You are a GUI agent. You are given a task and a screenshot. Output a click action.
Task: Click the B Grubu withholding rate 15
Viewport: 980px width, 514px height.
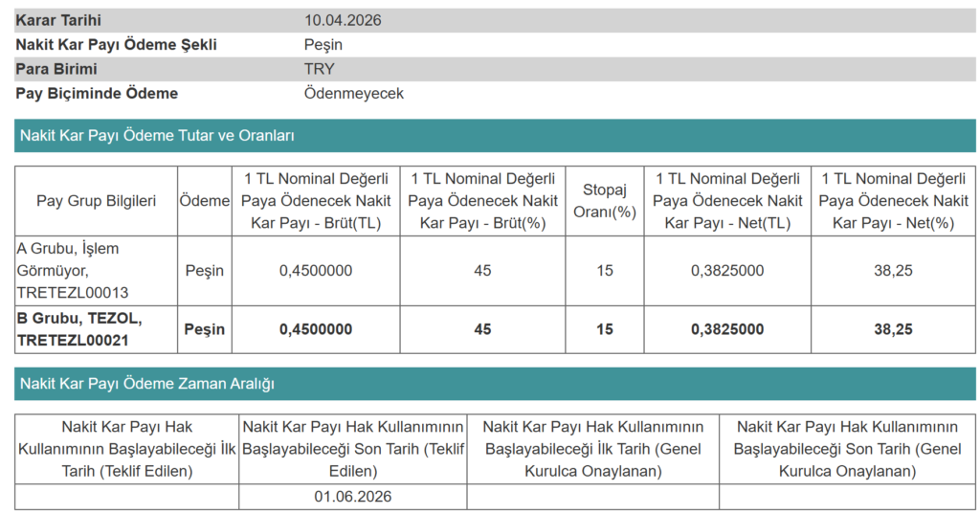coord(604,329)
